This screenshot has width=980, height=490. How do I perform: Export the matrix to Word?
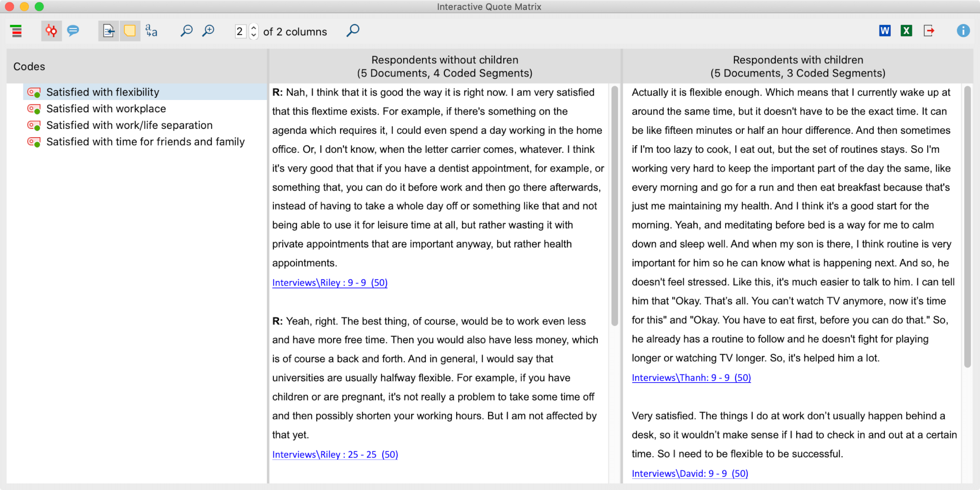pos(885,30)
